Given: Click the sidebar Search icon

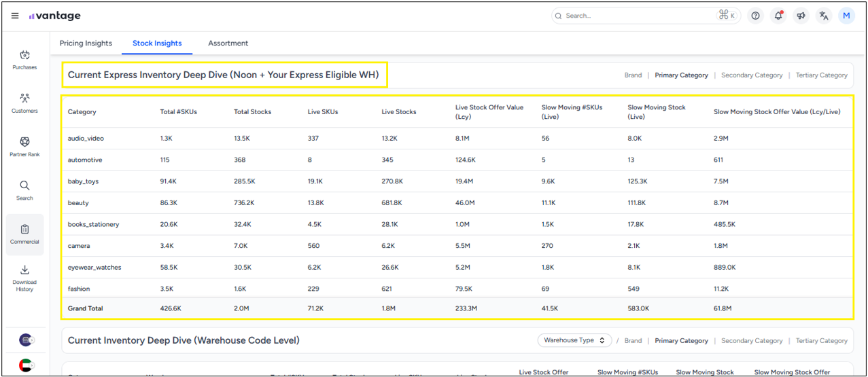Looking at the screenshot, I should point(24,190).
